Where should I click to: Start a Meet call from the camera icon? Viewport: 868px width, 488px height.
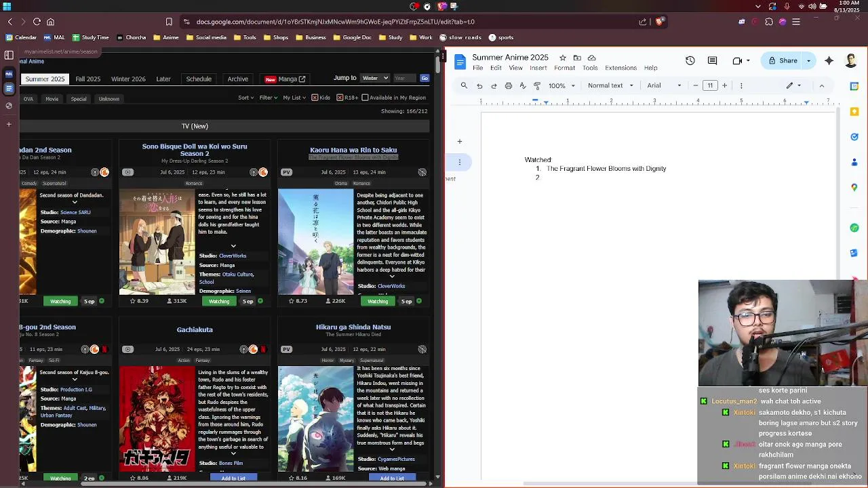(x=737, y=61)
